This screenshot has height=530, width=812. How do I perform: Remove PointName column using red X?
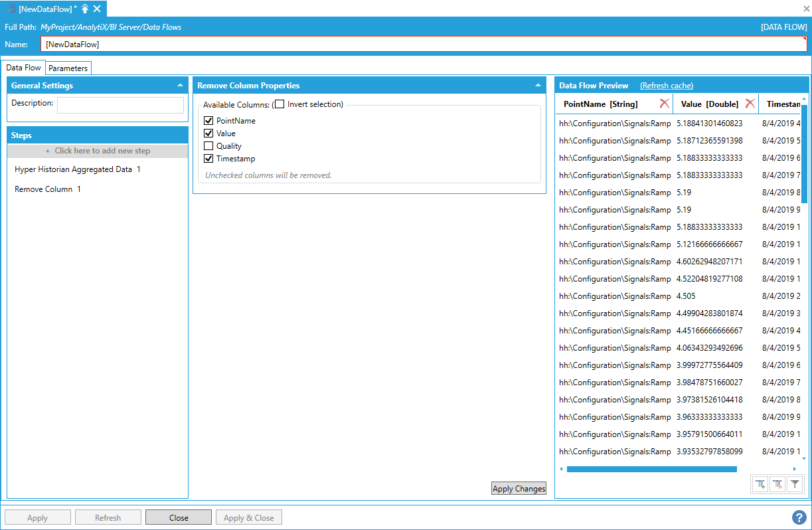[664, 104]
